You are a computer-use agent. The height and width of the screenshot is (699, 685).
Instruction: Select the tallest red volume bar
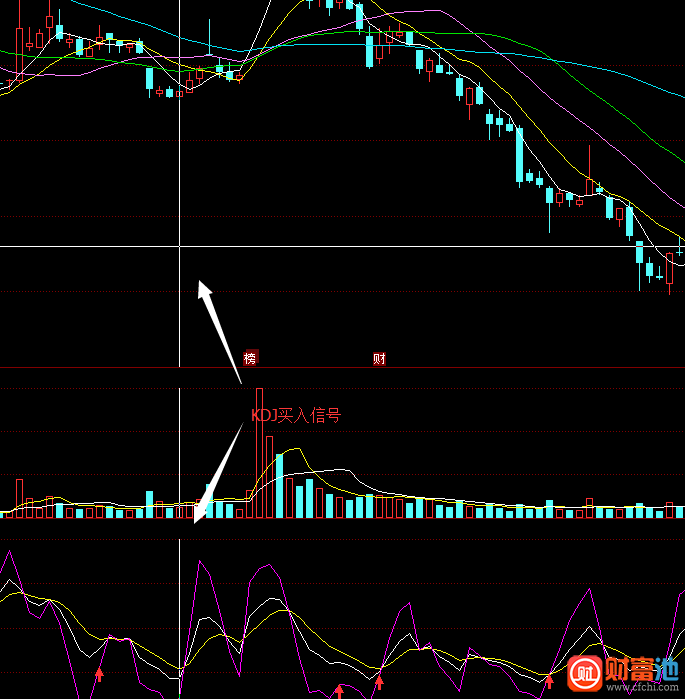(259, 453)
